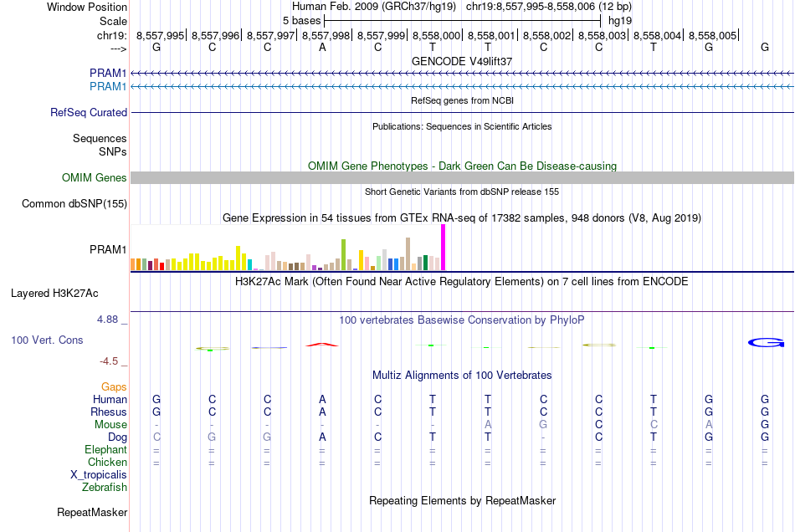
Task: Select the Dog species label
Action: click(117, 437)
